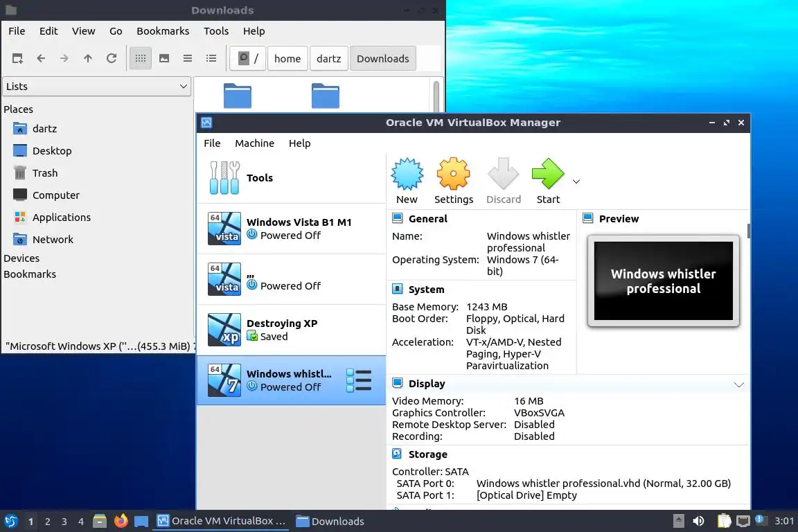Open the machine tools menu icon for Windows whistler

click(359, 380)
